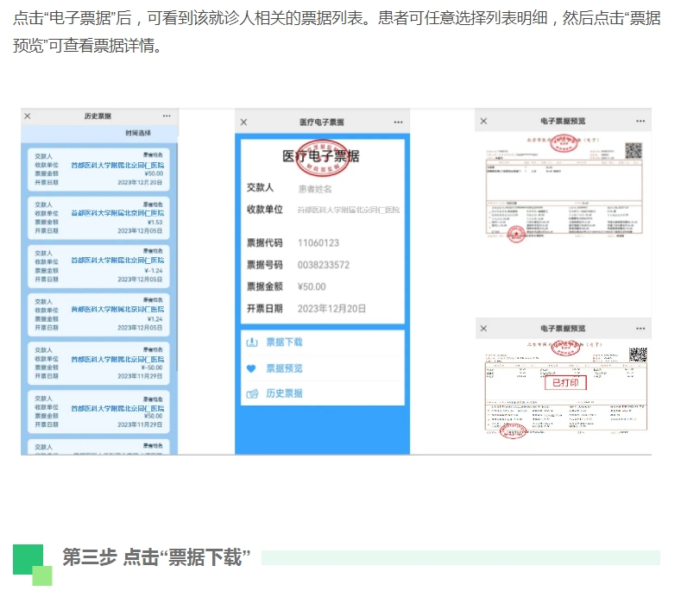
Task: Click the 已打印 stamp on the lower invoice
Action: [564, 382]
